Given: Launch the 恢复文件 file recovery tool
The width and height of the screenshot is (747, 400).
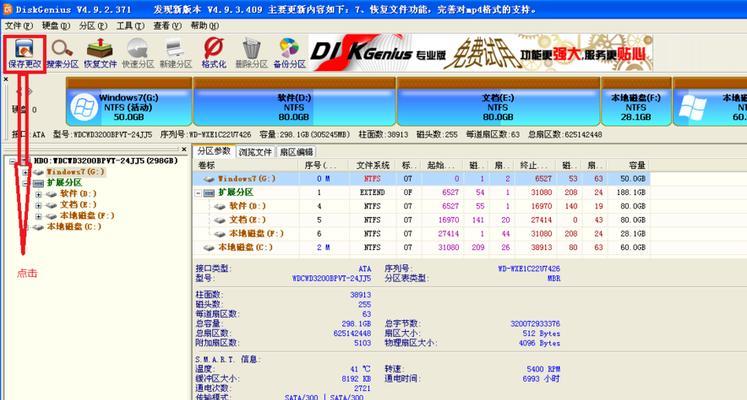Looking at the screenshot, I should click(x=100, y=54).
